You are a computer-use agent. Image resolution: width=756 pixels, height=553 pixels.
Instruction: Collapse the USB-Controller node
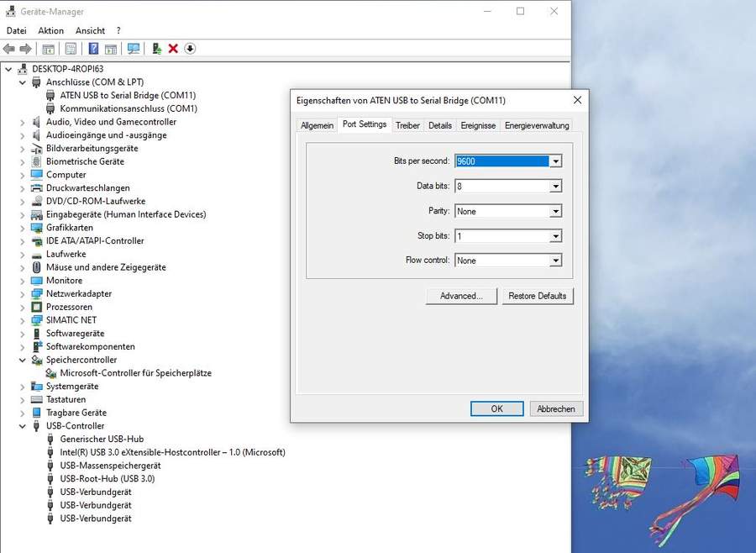click(x=22, y=426)
